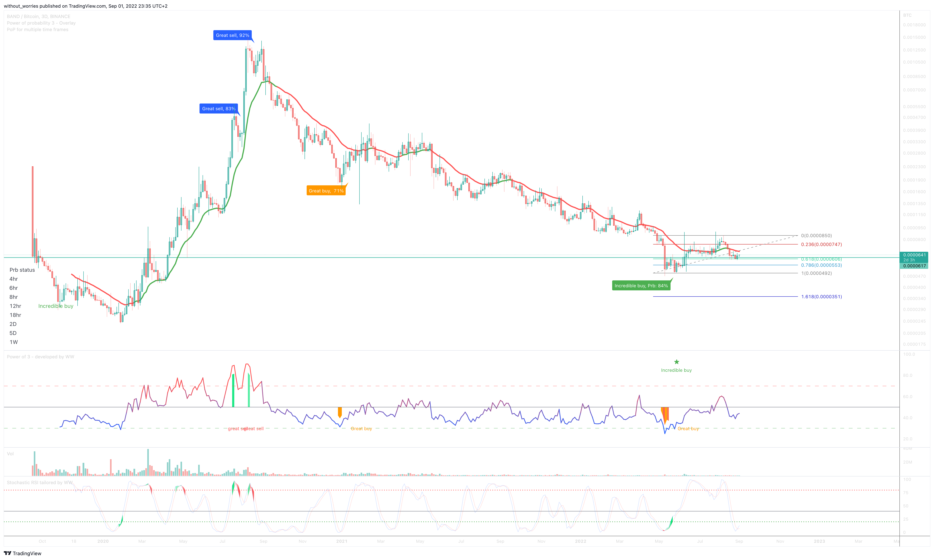Click the Fibonacci '0.618(0.0000606)' level label
The width and height of the screenshot is (934, 560).
(821, 259)
